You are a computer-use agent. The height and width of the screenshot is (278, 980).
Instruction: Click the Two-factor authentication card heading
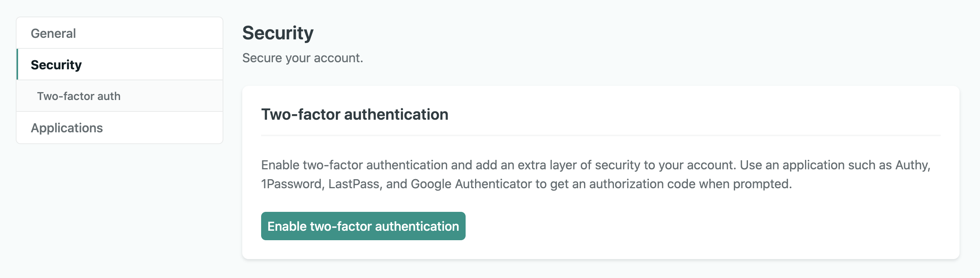coord(354,115)
